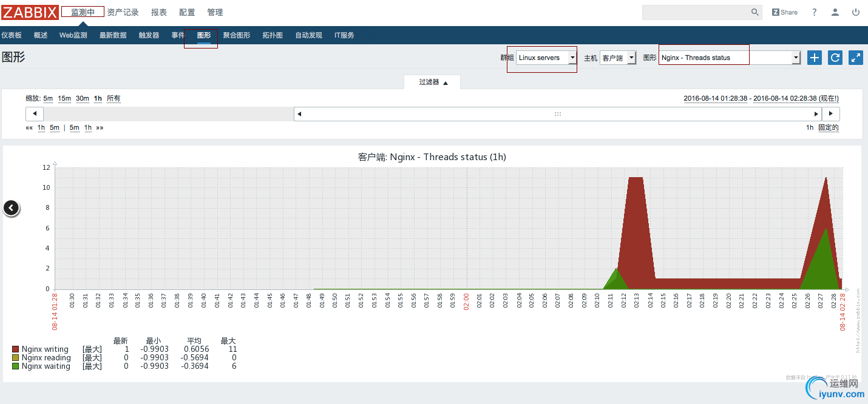868x404 pixels.
Task: Go to IT服务 tab
Action: pyautogui.click(x=344, y=35)
